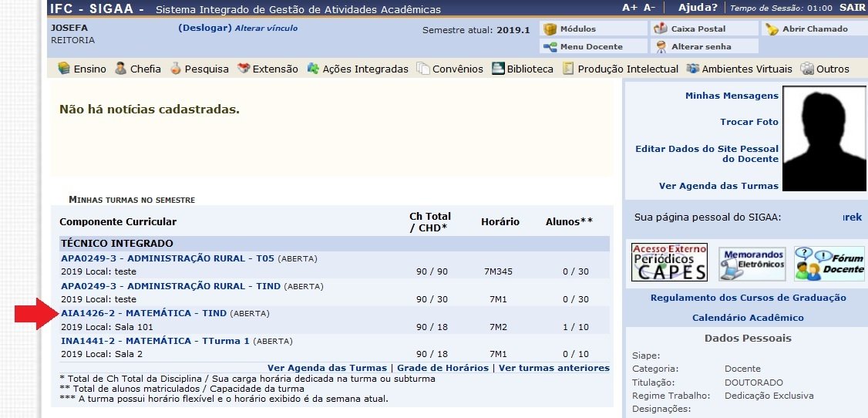Increase font size with A+
This screenshot has width=868, height=418.
click(630, 7)
